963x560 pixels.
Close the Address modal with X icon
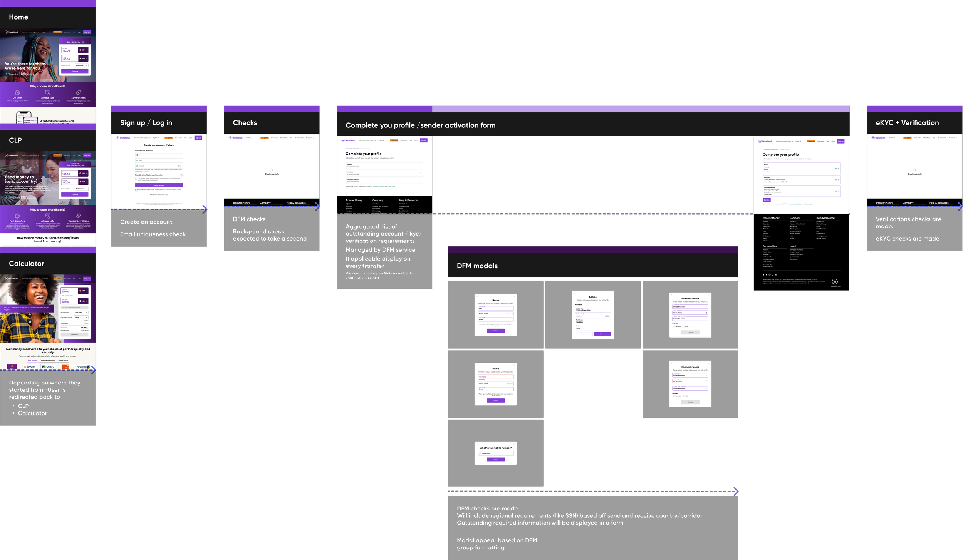click(611, 293)
